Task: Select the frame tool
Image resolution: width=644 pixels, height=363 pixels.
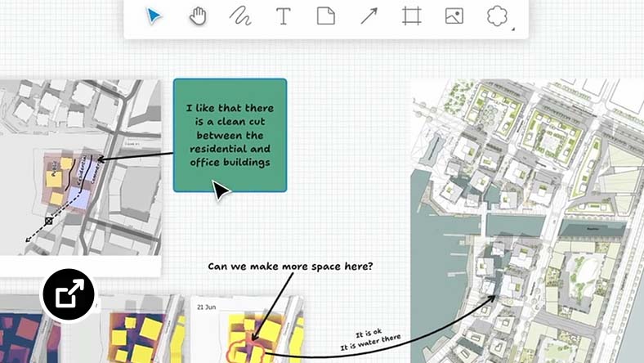Action: [x=411, y=16]
